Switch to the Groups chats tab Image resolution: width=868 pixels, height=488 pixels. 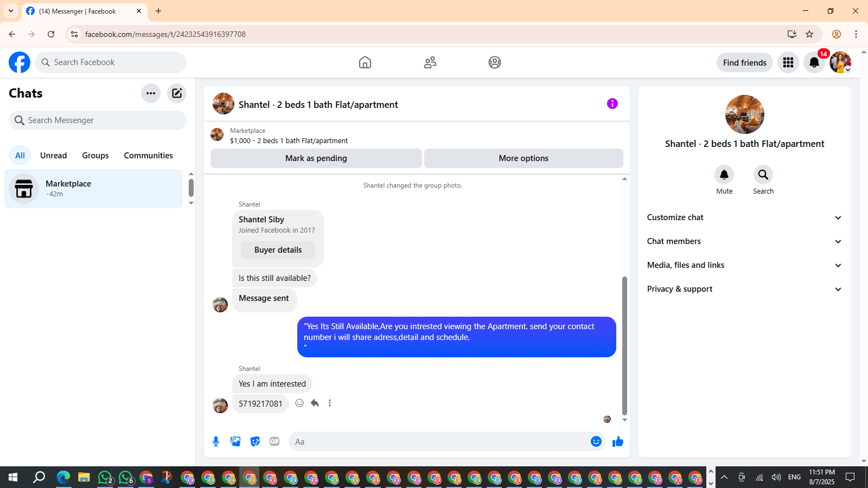click(95, 156)
